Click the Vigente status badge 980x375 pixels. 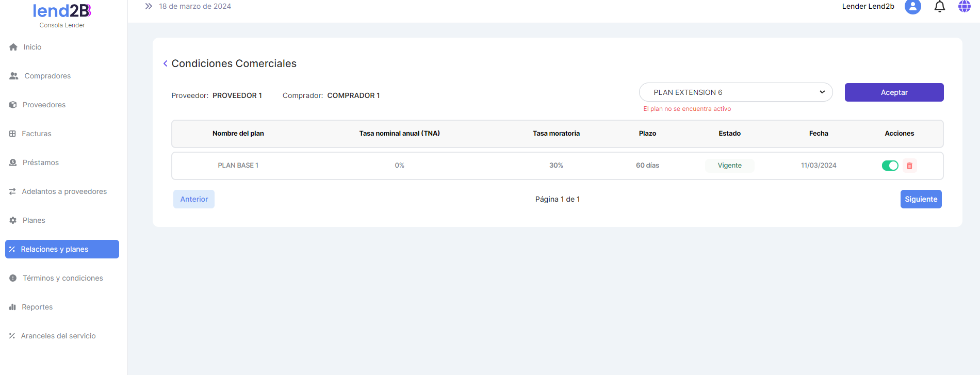point(729,166)
